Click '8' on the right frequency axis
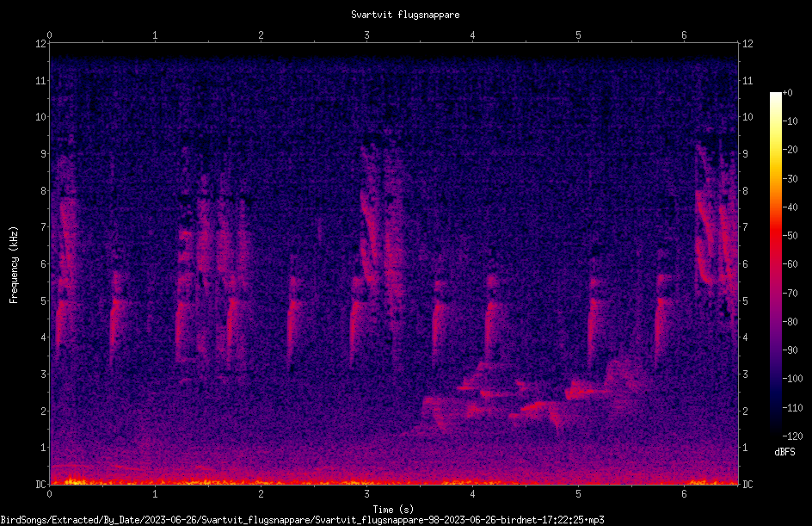The height and width of the screenshot is (526, 812). pos(745,191)
